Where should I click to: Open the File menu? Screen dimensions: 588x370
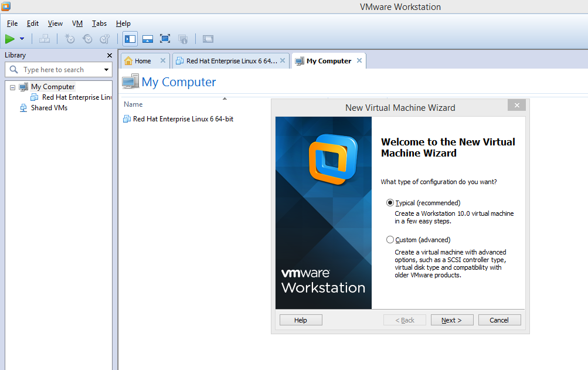(12, 23)
